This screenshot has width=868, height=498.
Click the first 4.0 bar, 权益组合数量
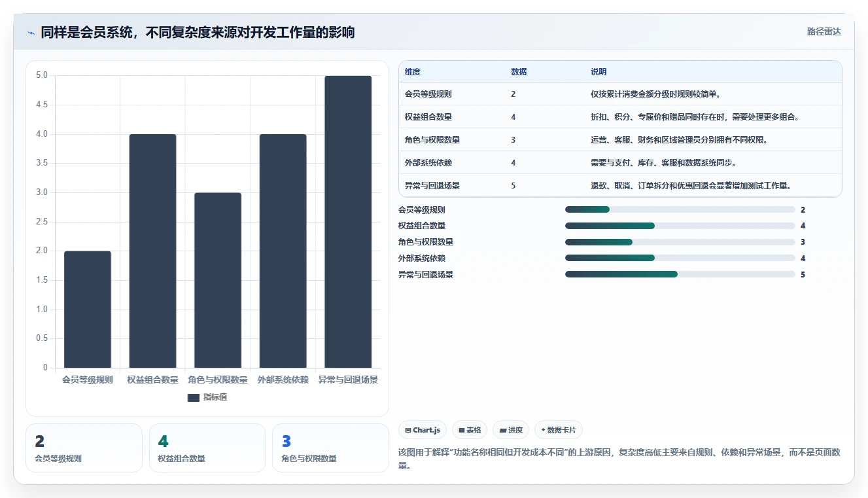(152, 251)
